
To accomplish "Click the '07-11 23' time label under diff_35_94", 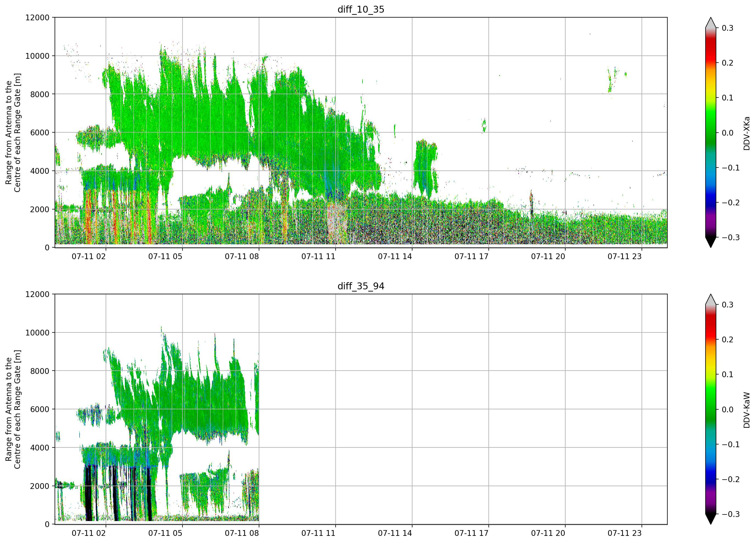I will [x=625, y=533].
